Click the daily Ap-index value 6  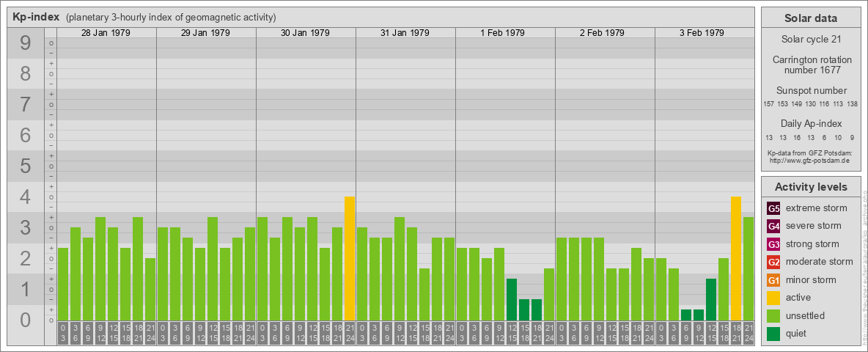click(x=825, y=137)
